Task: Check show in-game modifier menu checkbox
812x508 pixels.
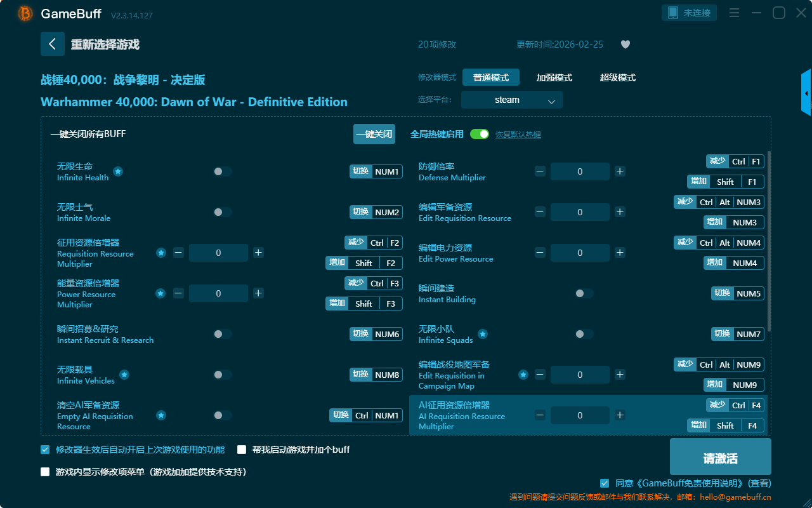Action: pos(45,472)
